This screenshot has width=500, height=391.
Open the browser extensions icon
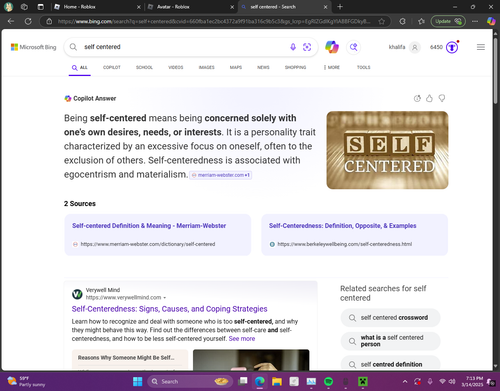pos(403,21)
